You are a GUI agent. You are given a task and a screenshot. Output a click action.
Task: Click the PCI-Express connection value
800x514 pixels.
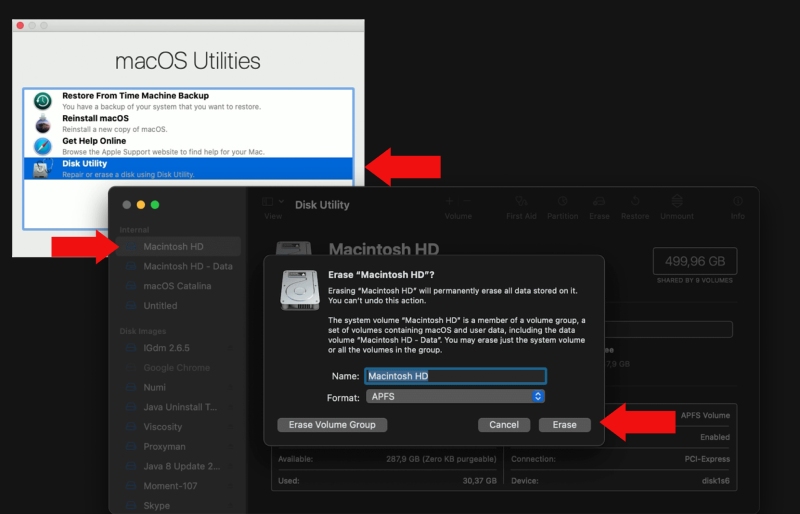point(707,459)
